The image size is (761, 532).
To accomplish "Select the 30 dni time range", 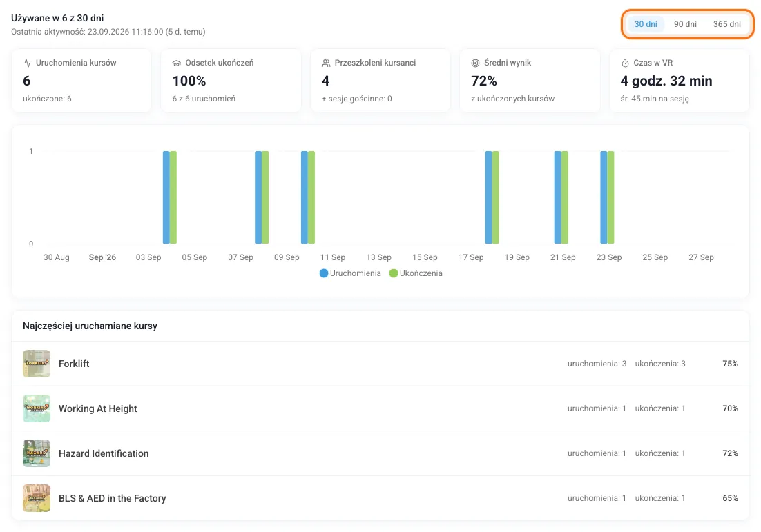I will coord(646,24).
